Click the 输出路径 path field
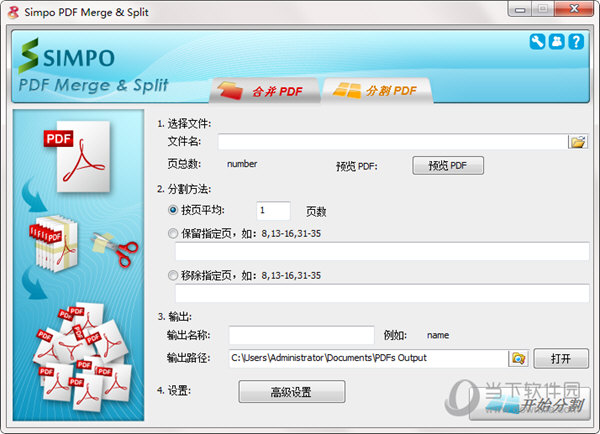Image resolution: width=600 pixels, height=434 pixels. click(x=368, y=359)
